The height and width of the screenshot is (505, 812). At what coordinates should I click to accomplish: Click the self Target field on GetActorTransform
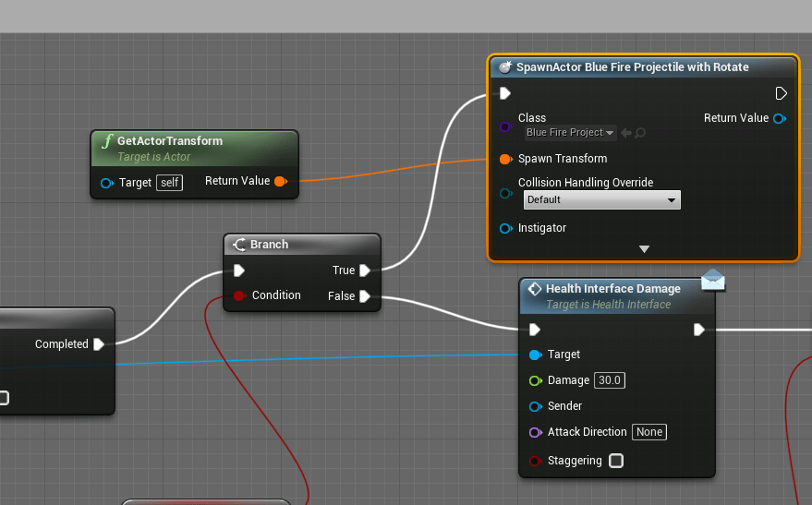pyautogui.click(x=169, y=183)
